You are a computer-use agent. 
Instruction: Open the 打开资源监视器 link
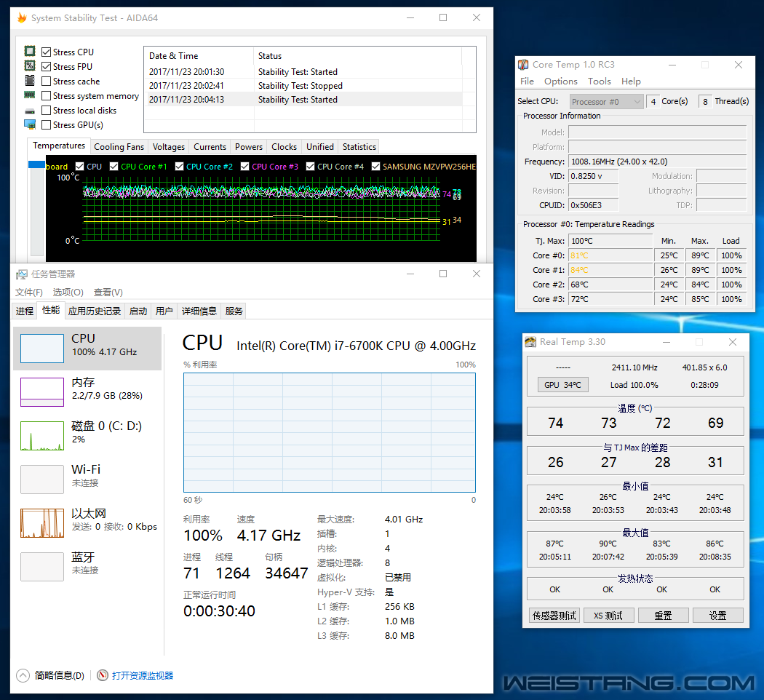(143, 676)
